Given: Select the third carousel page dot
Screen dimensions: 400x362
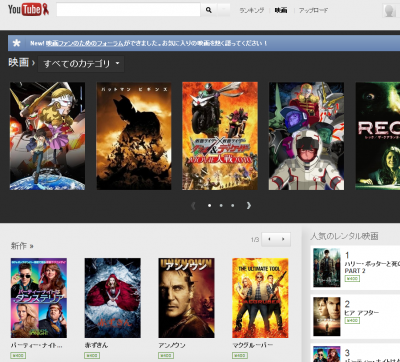Looking at the screenshot, I should click(x=232, y=205).
